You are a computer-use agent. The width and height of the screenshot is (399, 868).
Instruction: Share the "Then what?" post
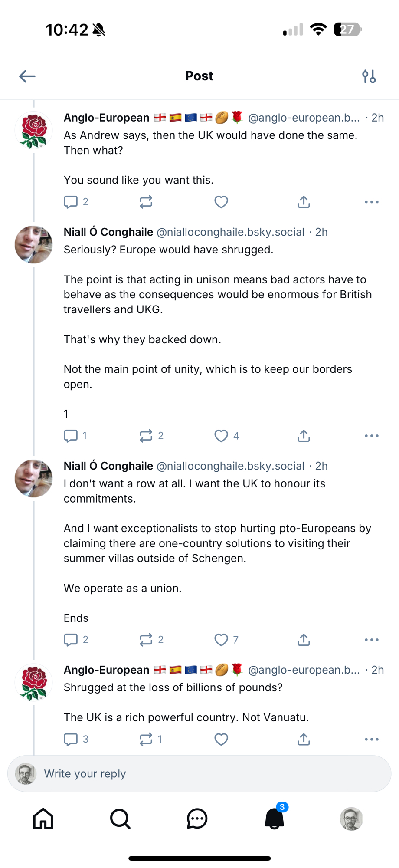[304, 202]
